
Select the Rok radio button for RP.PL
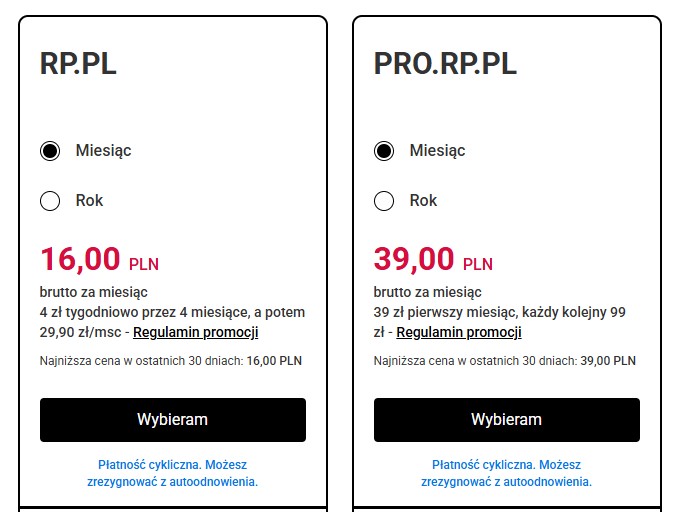coord(50,201)
